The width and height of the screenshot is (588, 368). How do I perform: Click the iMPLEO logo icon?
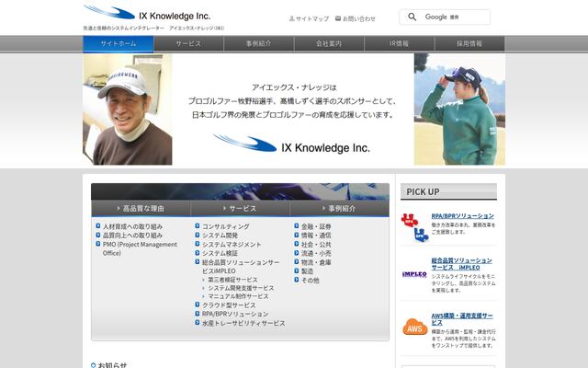tap(414, 274)
